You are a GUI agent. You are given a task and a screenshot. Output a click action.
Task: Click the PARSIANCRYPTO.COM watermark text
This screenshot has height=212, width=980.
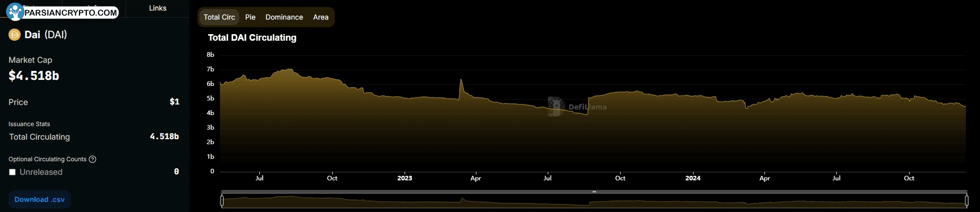tap(70, 13)
